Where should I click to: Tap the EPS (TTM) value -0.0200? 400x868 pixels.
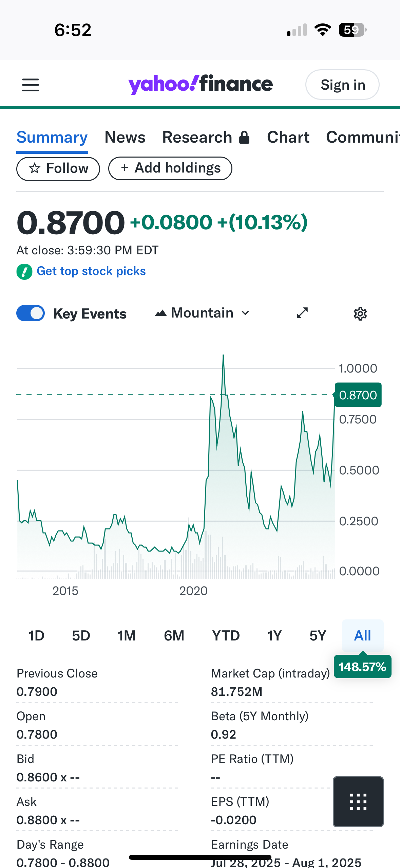coord(234,820)
